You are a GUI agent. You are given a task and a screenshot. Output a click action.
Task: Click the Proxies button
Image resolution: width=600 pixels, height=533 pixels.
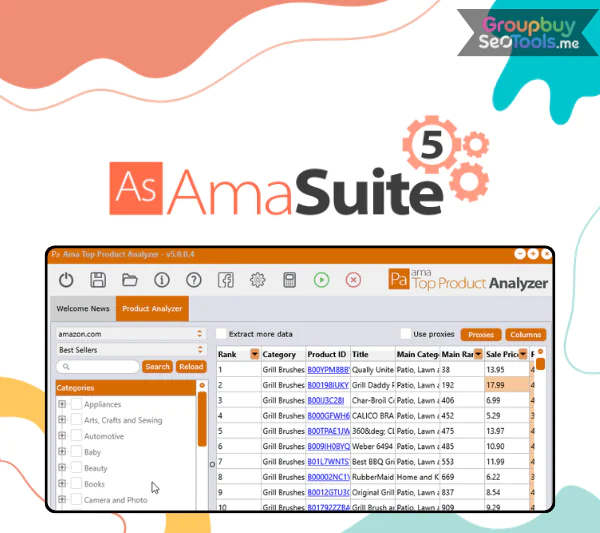[x=481, y=334]
